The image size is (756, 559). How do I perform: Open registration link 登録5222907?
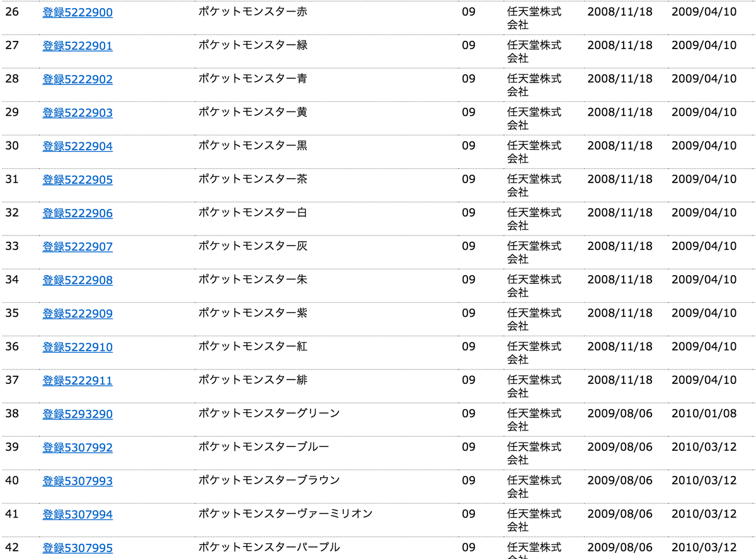(x=77, y=247)
